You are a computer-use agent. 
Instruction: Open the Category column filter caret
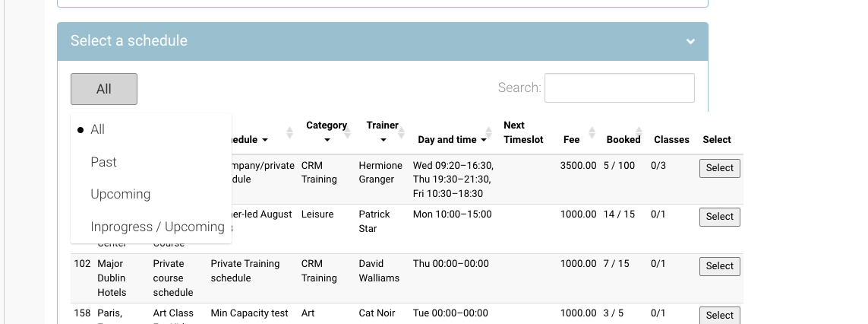point(327,141)
